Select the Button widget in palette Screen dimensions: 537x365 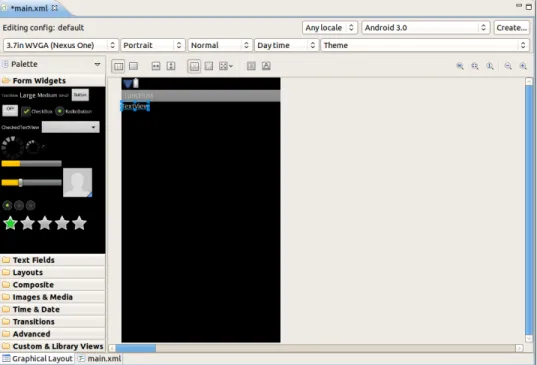click(80, 95)
